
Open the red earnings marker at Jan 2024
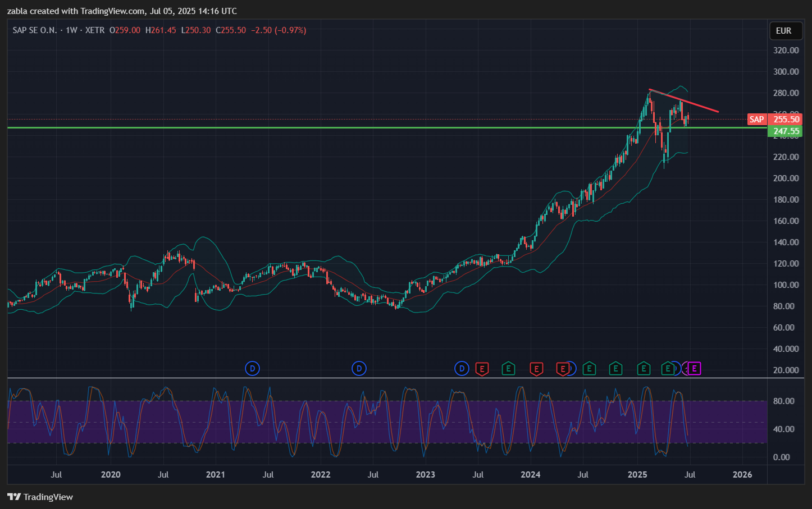(537, 369)
